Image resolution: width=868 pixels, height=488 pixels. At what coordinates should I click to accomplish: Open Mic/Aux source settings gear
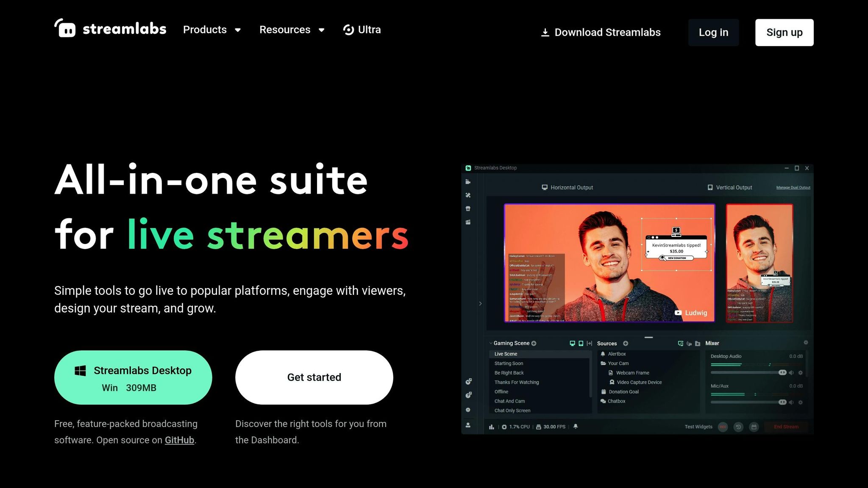tap(800, 402)
